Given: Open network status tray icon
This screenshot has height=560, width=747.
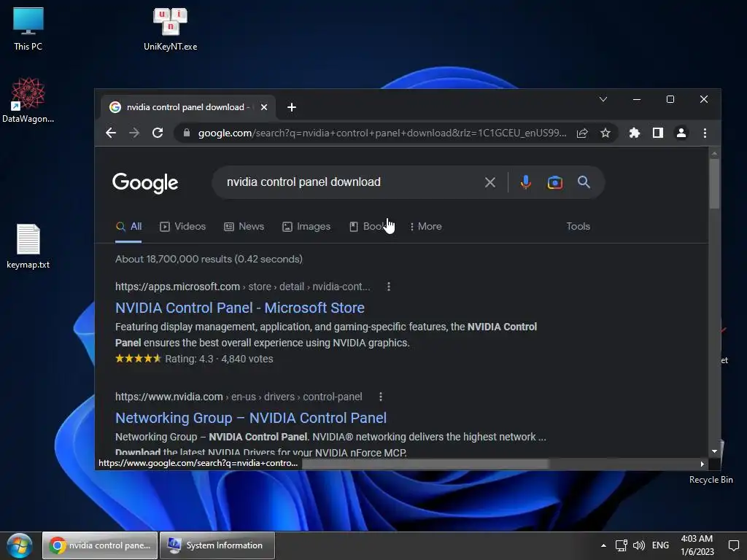Looking at the screenshot, I should (621, 545).
